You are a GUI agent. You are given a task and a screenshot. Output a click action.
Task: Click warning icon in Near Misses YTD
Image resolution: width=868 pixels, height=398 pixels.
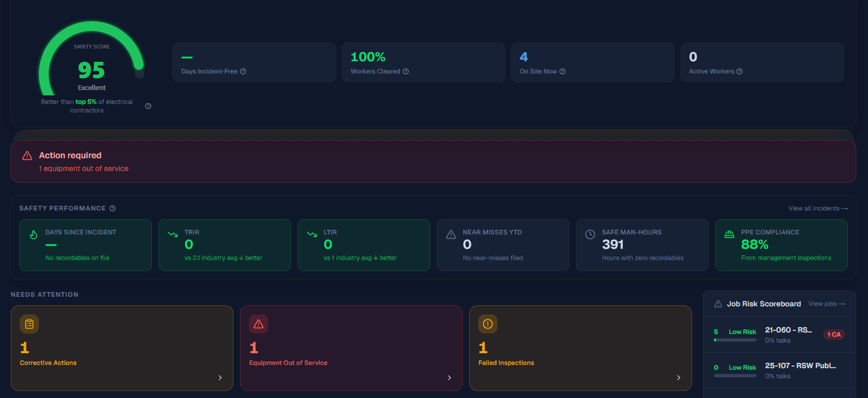coord(451,234)
